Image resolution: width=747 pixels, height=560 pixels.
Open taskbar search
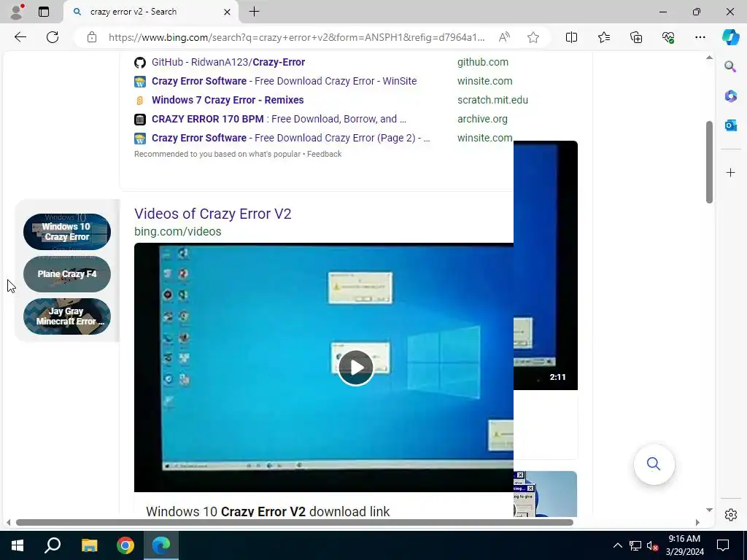[53, 545]
